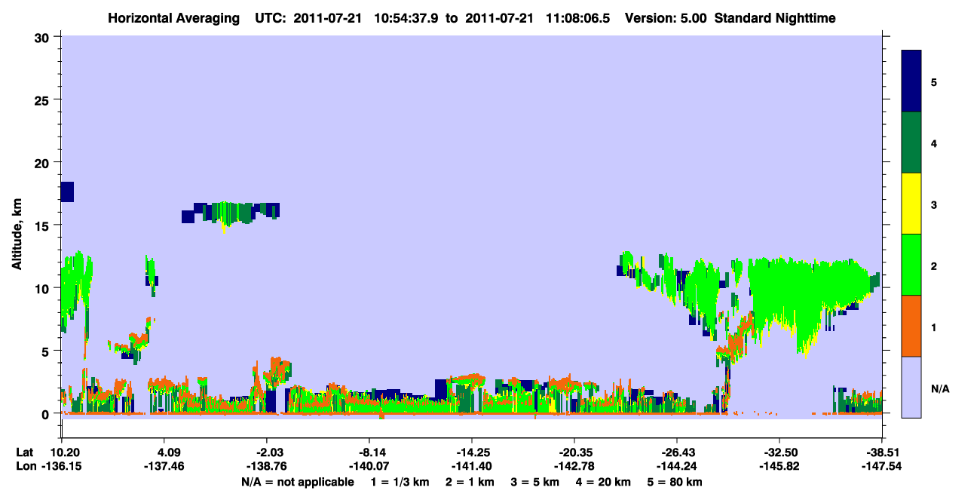Click the high cloud feature near 16 km
This screenshot has height=503, width=980.
[231, 213]
